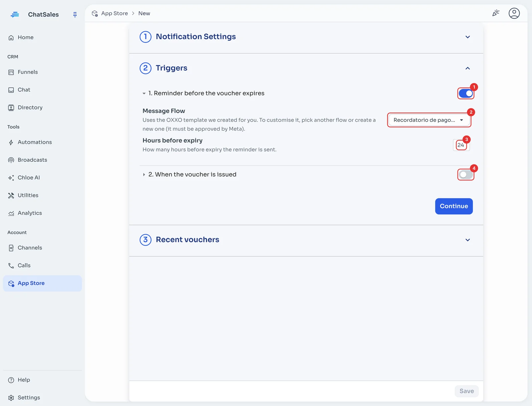Open the Recordatorio de pago flow dropdown
The image size is (532, 406).
point(429,120)
